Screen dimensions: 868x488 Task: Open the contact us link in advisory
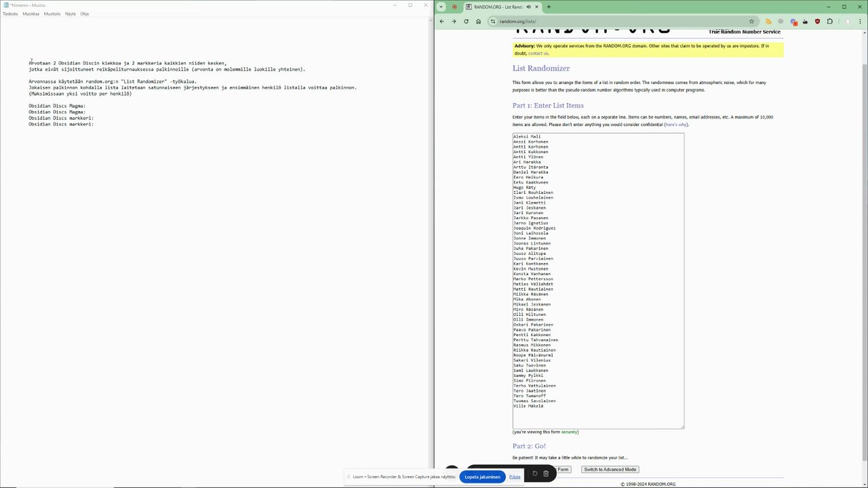(538, 53)
